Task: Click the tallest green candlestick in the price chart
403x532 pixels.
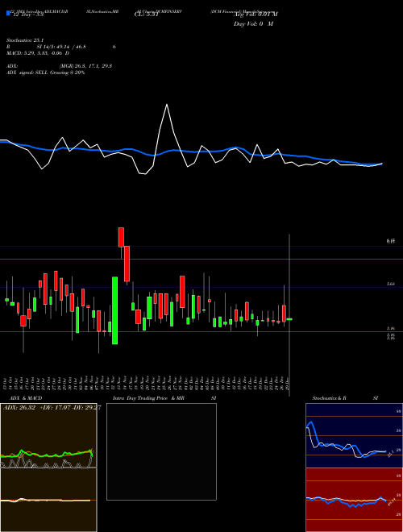Action: pos(115,310)
